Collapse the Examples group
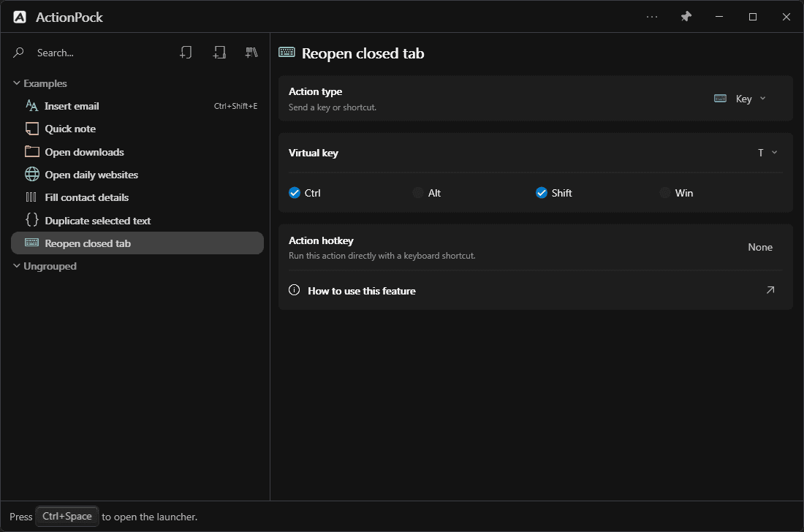Image resolution: width=804 pixels, height=532 pixels. coord(16,83)
